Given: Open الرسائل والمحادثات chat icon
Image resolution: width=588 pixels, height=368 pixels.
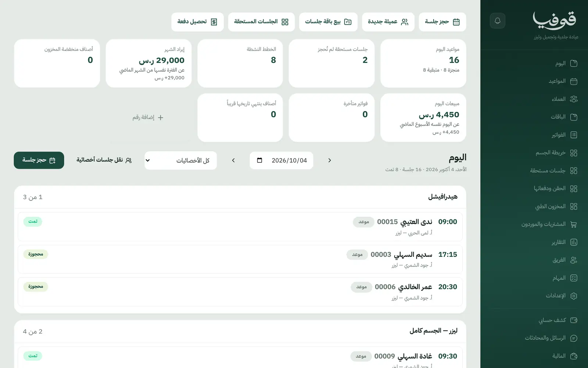Looking at the screenshot, I should 574,338.
